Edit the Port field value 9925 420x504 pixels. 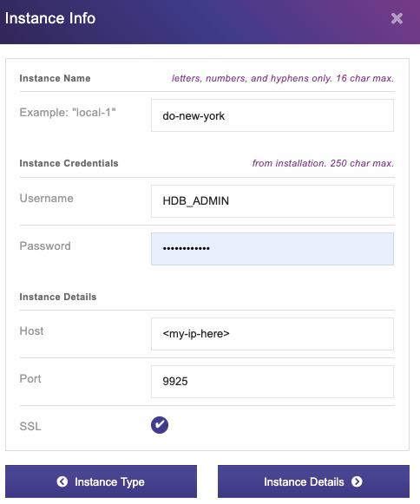272,382
